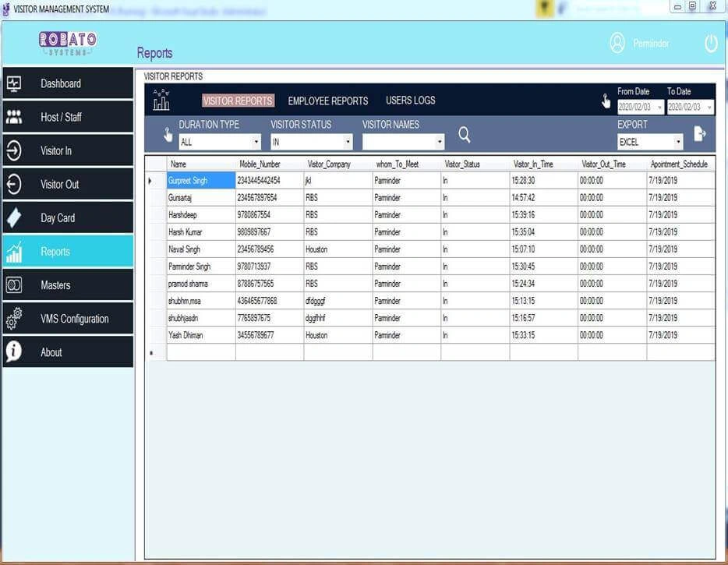This screenshot has height=565, width=728.
Task: Click the Day Card diamond icon
Action: tap(16, 217)
